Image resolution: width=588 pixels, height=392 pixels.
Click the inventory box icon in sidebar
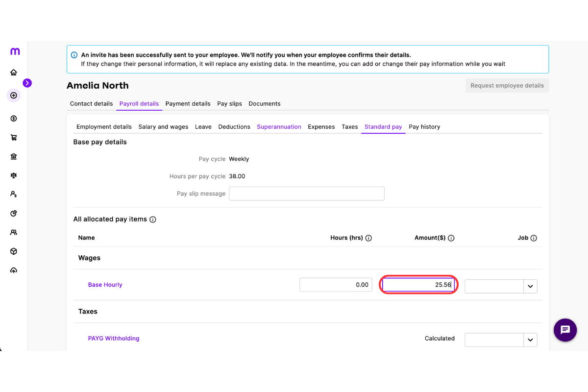click(14, 251)
